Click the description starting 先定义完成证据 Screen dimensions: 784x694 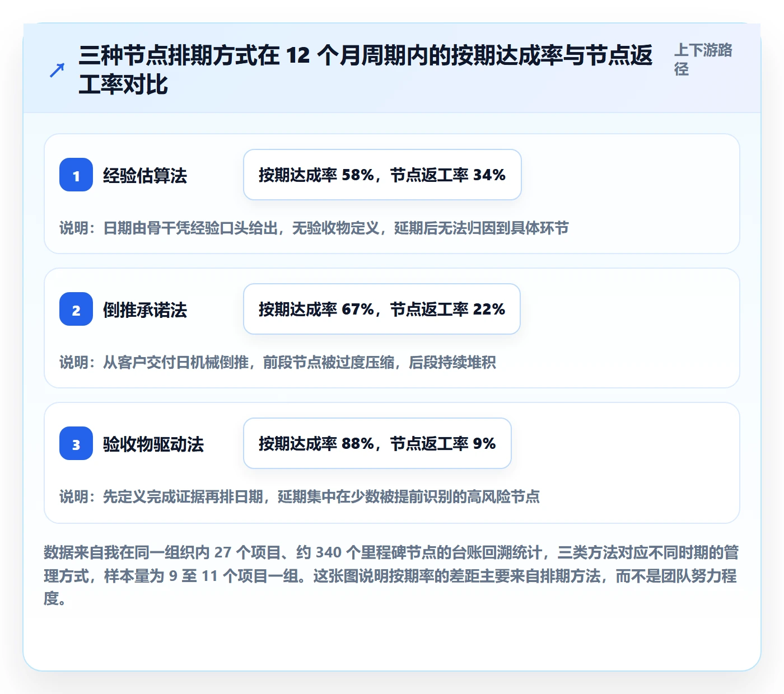tap(300, 496)
